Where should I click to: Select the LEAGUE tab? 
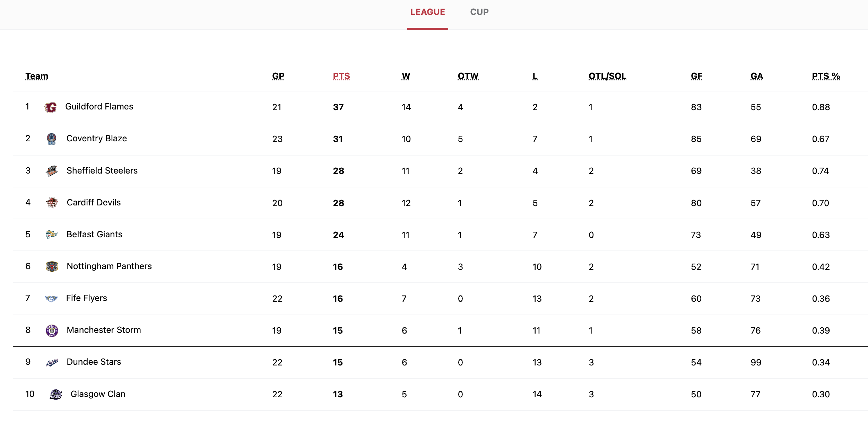click(428, 12)
